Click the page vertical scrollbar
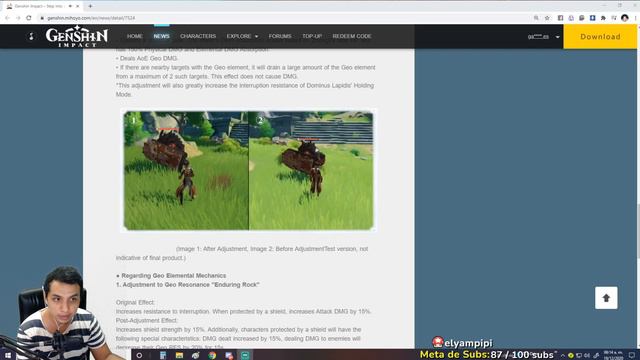 tap(638, 231)
